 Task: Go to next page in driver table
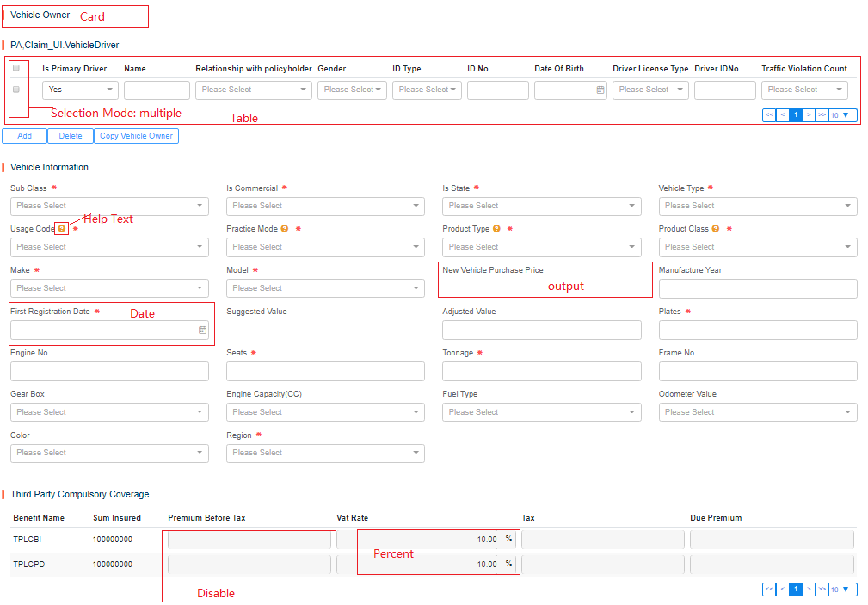[x=809, y=114]
